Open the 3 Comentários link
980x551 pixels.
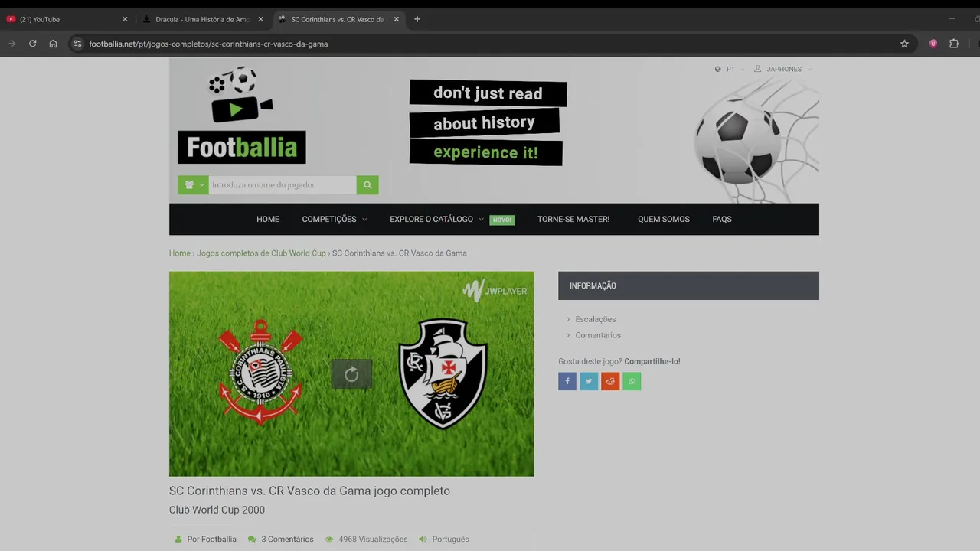tap(287, 540)
